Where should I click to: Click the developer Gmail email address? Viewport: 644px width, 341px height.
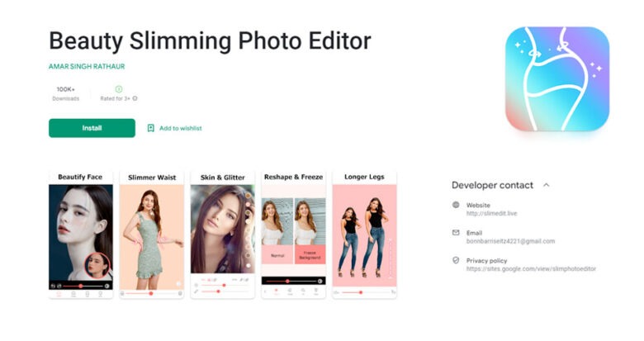point(510,241)
